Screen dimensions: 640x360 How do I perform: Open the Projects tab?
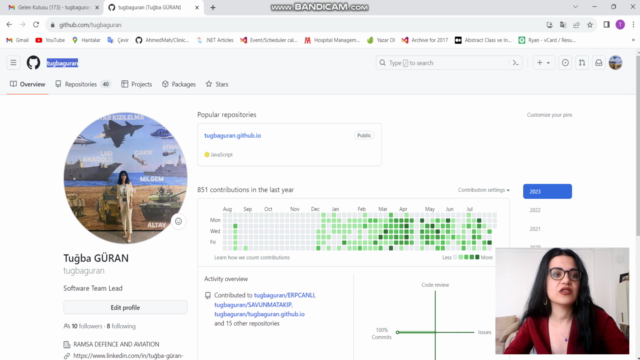pos(137,84)
